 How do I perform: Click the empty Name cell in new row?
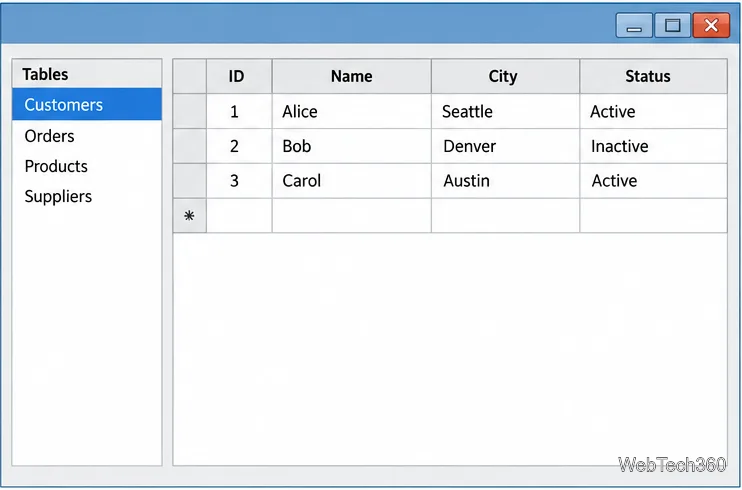[x=352, y=216]
